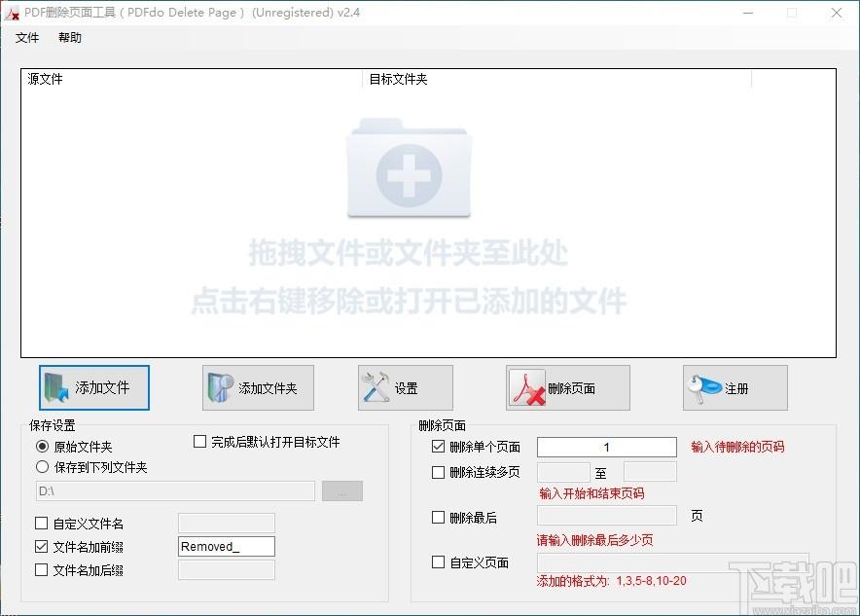
Task: Click the 添加文件夹 (Add Folder) button
Action: pos(258,388)
